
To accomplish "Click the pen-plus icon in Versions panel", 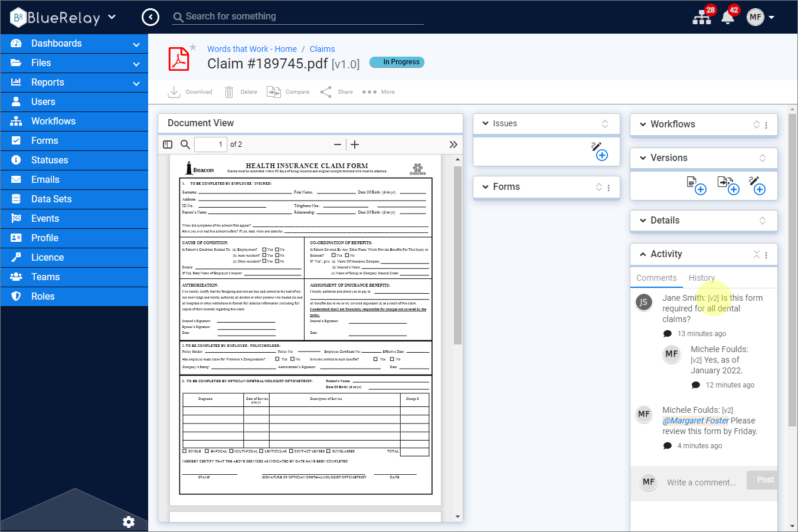I will click(x=757, y=185).
